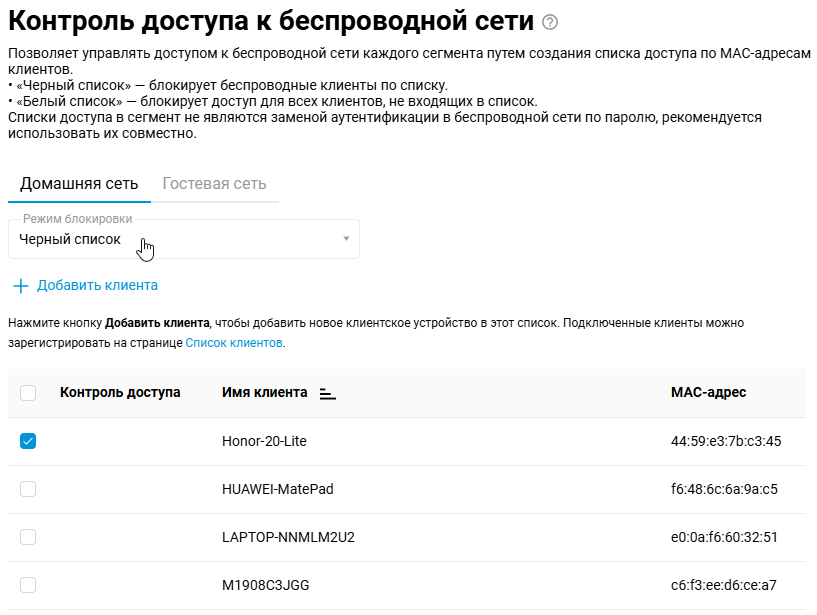This screenshot has width=817, height=615.
Task: Follow the Список клиентов link
Action: pyautogui.click(x=234, y=343)
